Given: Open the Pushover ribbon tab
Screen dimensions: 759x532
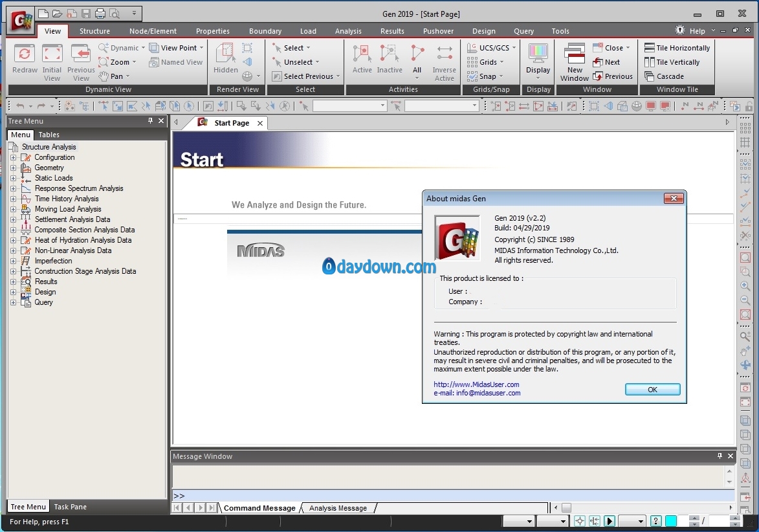Looking at the screenshot, I should pos(438,31).
